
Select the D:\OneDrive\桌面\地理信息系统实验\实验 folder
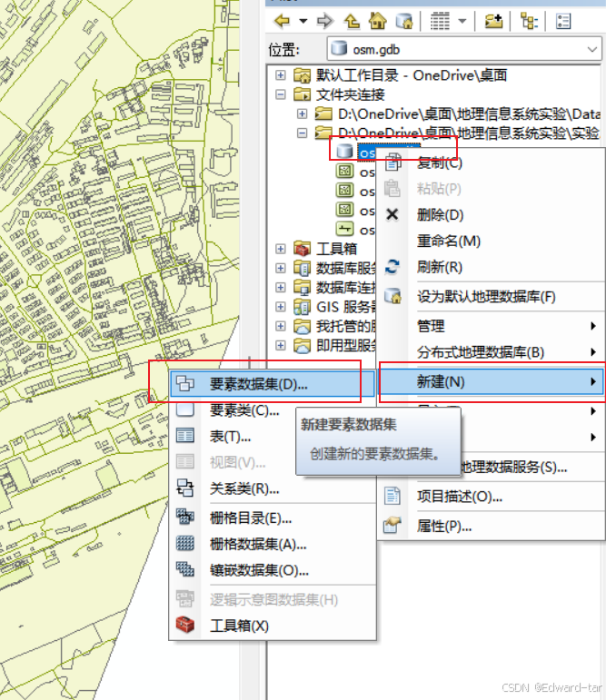click(x=468, y=133)
